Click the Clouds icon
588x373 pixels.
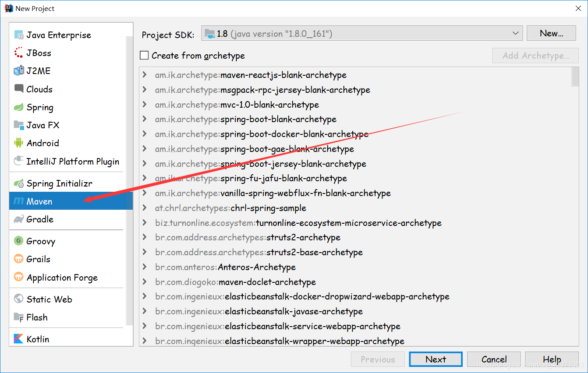[x=18, y=89]
